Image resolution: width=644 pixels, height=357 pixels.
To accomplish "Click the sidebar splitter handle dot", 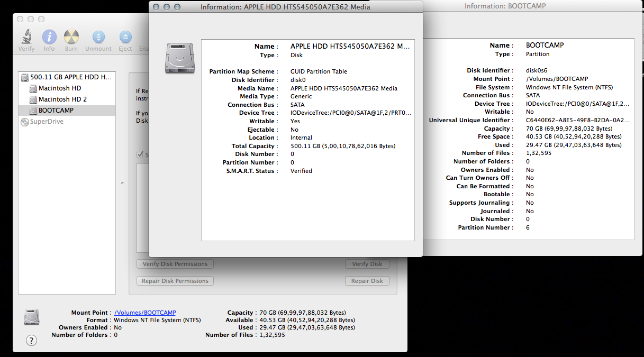I will tap(122, 183).
